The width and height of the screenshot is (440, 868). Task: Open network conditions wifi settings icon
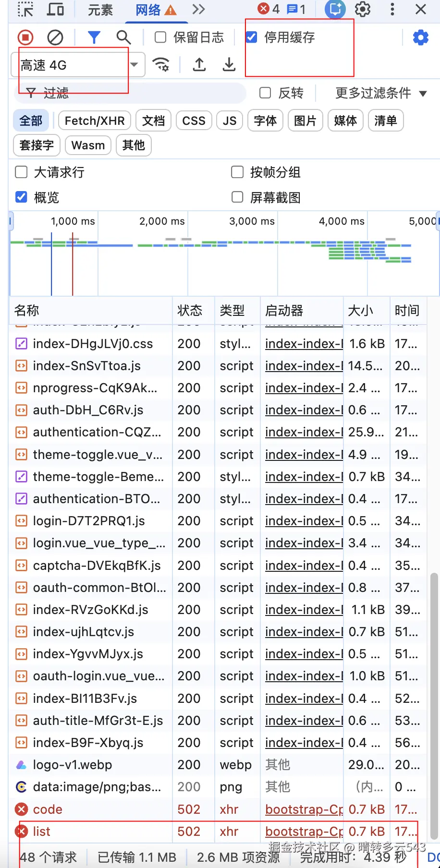pos(161,64)
